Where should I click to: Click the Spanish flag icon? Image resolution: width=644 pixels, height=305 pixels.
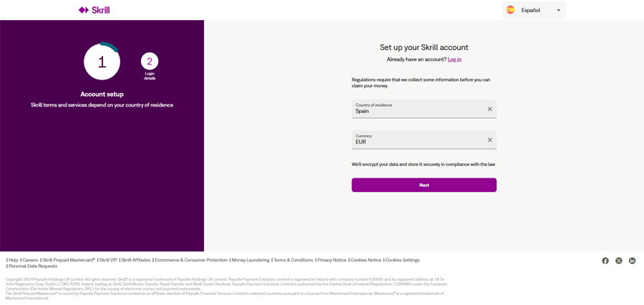[511, 10]
